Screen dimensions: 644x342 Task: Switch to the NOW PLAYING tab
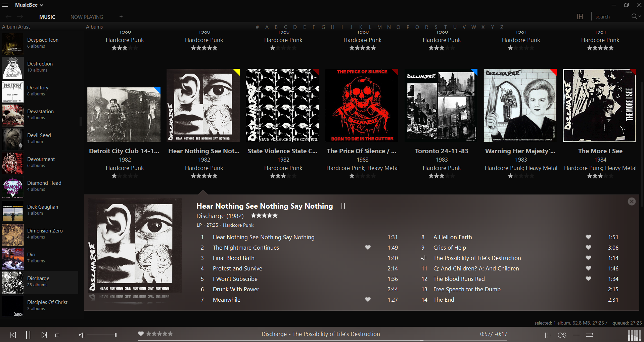(87, 17)
